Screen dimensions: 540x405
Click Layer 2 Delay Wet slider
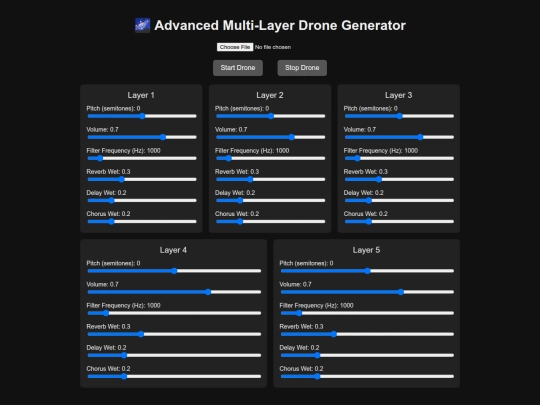(x=271, y=200)
